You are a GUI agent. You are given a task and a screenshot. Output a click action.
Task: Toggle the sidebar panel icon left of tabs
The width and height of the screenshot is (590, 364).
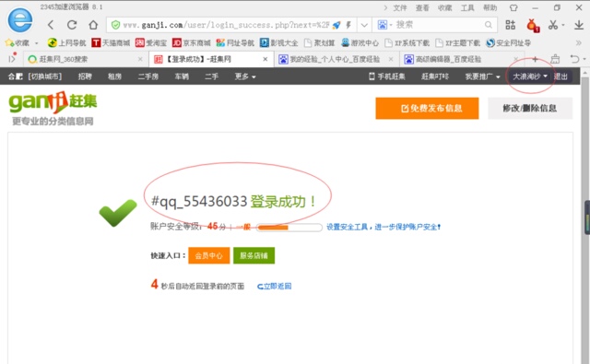(12, 58)
